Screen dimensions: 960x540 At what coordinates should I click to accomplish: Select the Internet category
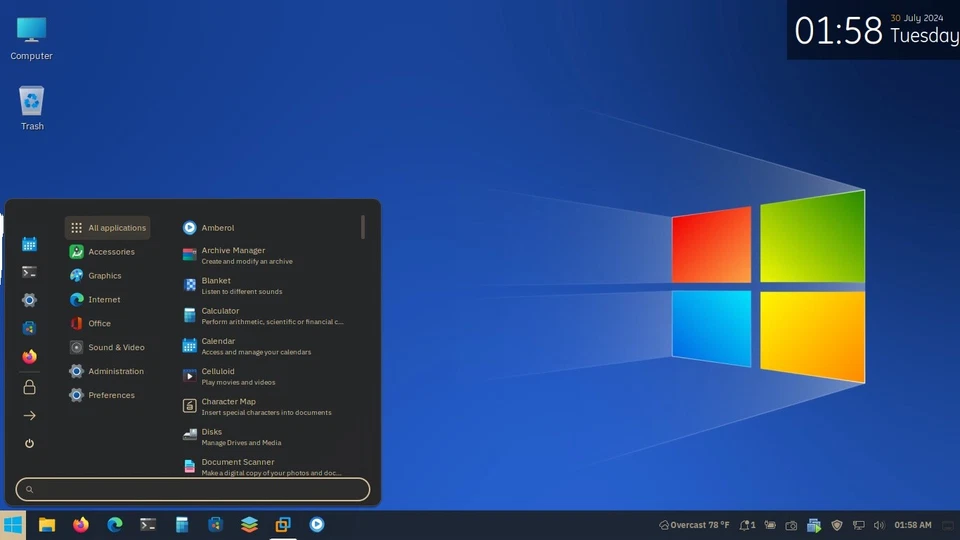click(x=103, y=299)
